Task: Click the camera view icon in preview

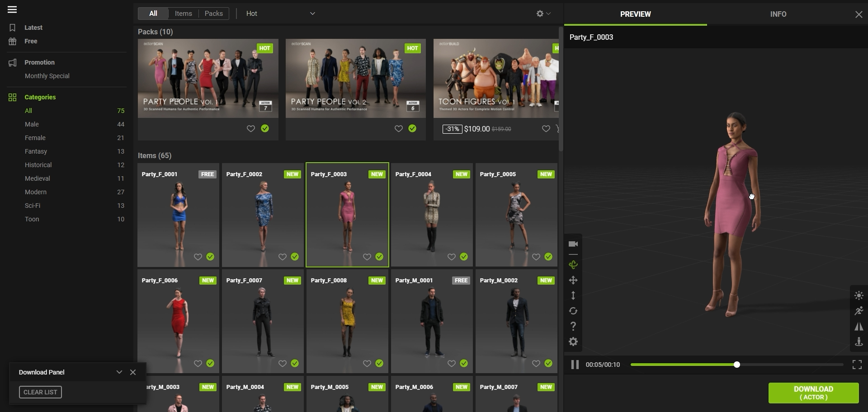Action: [573, 244]
